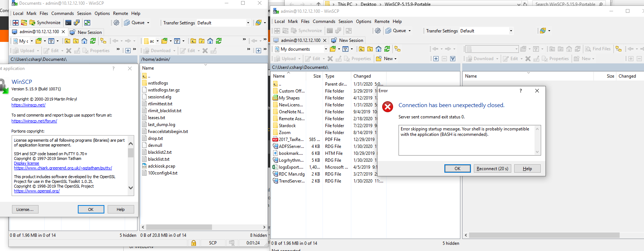644x251 pixels.
Task: Open Commands menu in right WinSCP window
Action: click(324, 21)
